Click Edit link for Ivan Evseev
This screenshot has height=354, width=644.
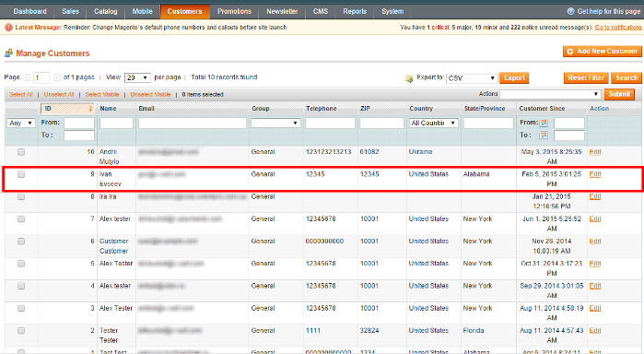[595, 174]
